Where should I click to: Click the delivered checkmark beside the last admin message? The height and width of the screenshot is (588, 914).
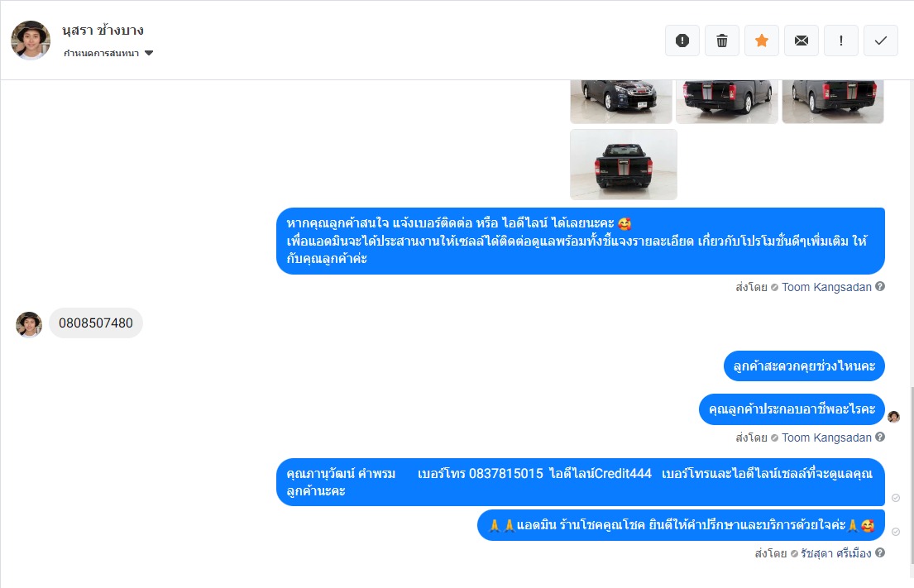coord(896,532)
